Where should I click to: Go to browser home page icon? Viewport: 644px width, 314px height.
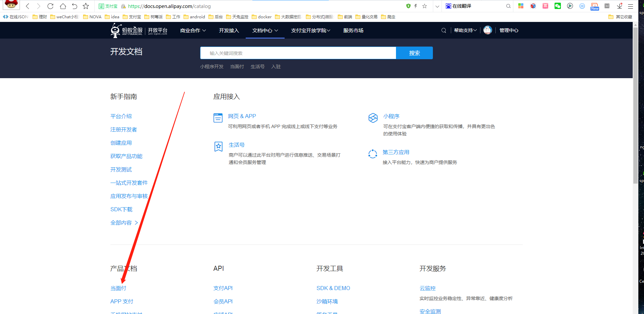pyautogui.click(x=63, y=6)
